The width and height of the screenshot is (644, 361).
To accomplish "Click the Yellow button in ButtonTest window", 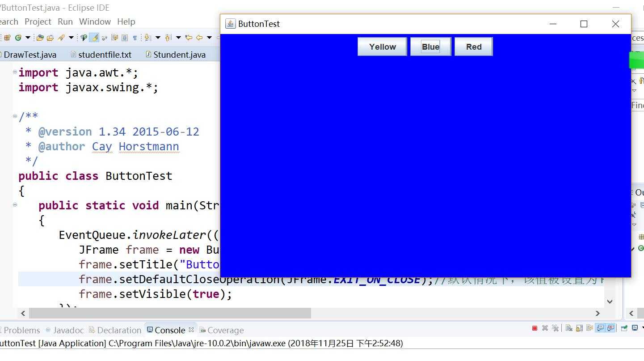I will point(382,47).
